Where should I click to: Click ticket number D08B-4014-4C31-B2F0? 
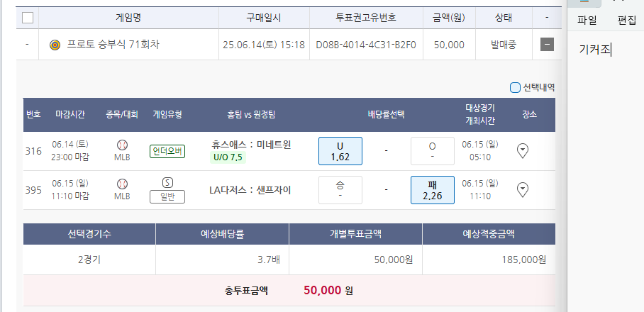(x=366, y=45)
